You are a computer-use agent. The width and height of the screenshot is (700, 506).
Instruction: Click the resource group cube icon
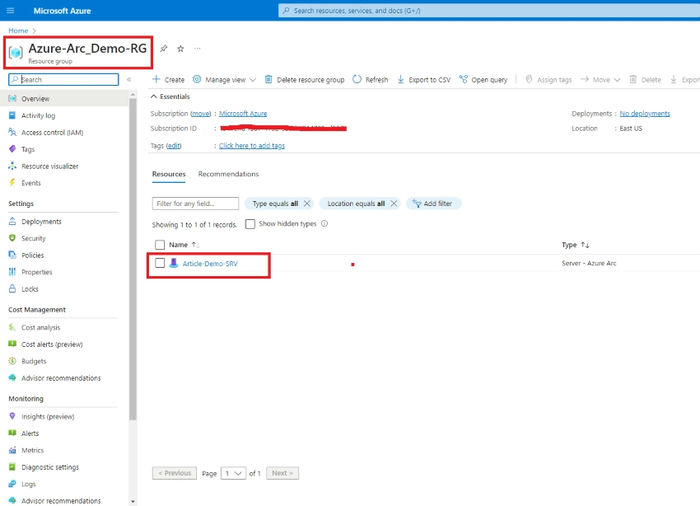click(16, 52)
